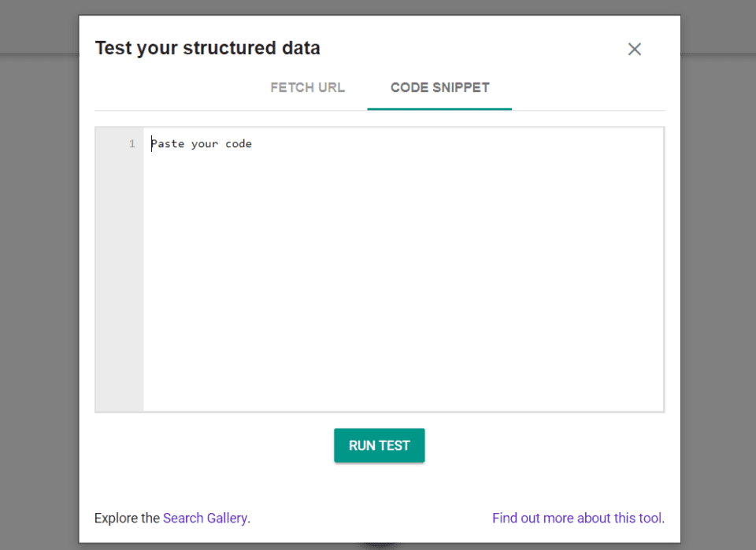This screenshot has height=550, width=756.
Task: Select the dismiss icon beside the dialog title
Action: 635,49
